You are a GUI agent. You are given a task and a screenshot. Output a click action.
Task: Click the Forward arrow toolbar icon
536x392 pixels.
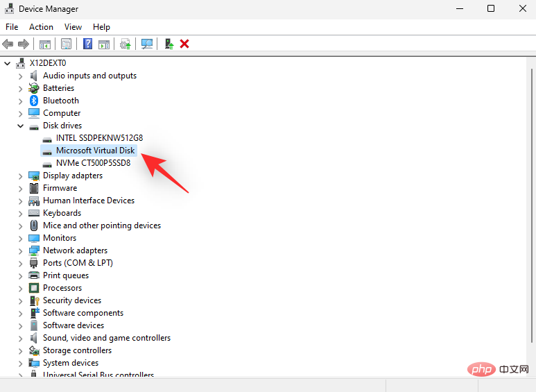point(24,44)
